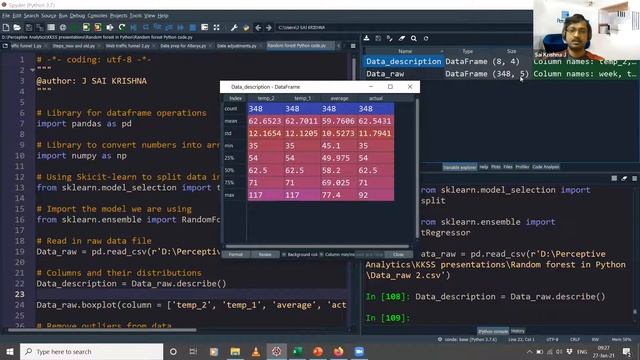Screen dimensions: 640x360
Task: Click the Format button in DataFrame viewer
Action: tap(236, 254)
